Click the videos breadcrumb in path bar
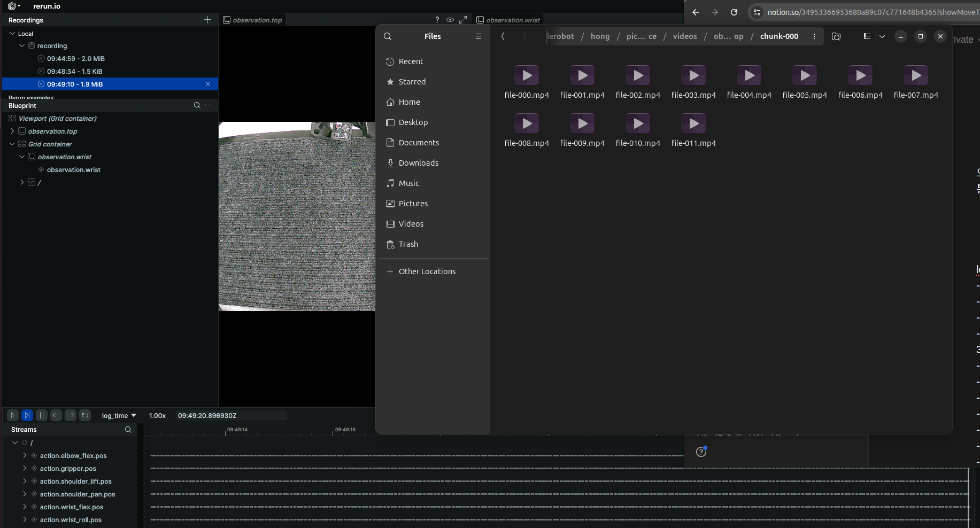The image size is (980, 528). [685, 36]
